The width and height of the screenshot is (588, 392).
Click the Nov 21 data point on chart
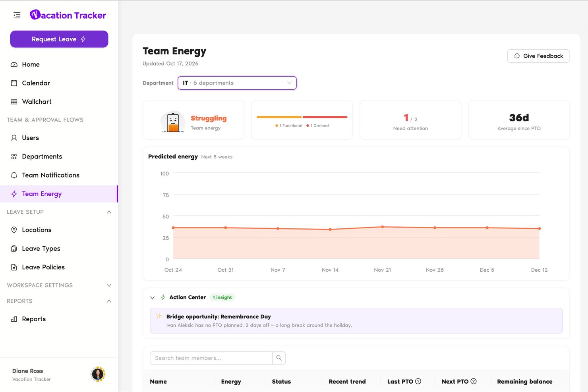pyautogui.click(x=383, y=227)
